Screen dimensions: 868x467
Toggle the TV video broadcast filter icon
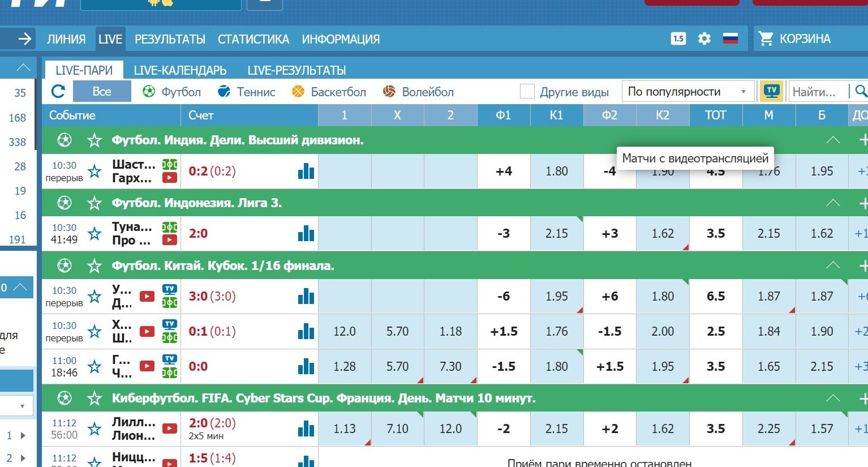[x=772, y=91]
